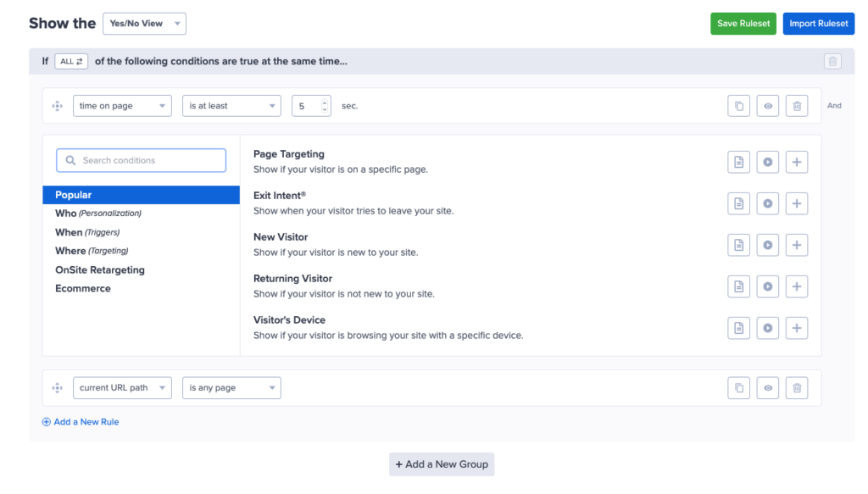Image resolution: width=868 pixels, height=494 pixels.
Task: Play video for Page Targeting condition
Action: coord(767,162)
